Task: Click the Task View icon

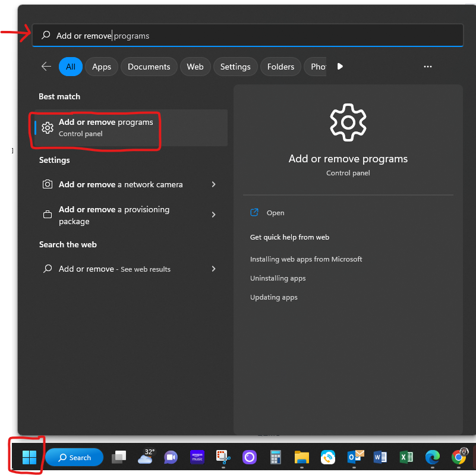Action: pos(119,457)
